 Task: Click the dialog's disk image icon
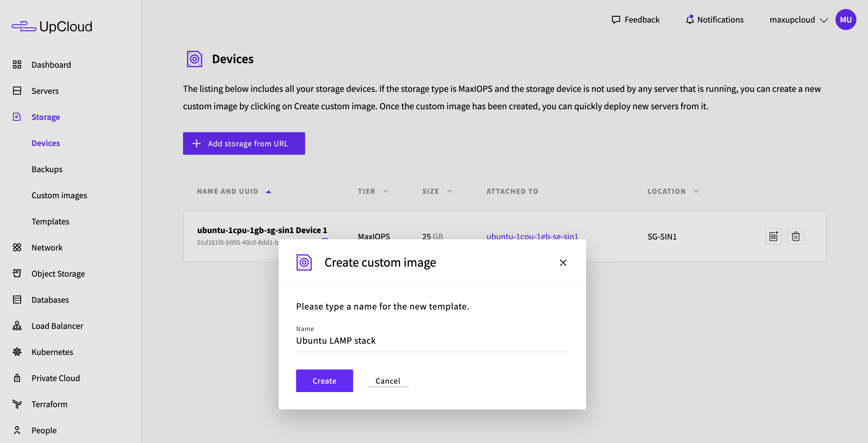coord(304,262)
